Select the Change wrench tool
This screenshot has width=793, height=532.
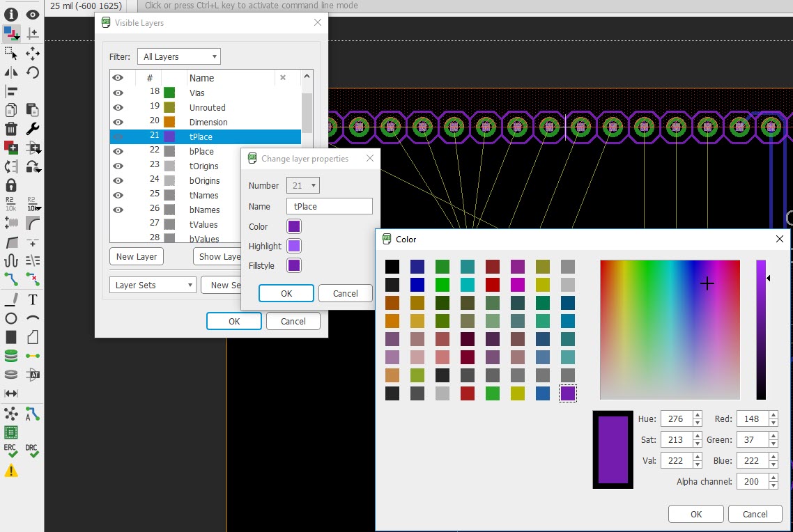tap(32, 129)
